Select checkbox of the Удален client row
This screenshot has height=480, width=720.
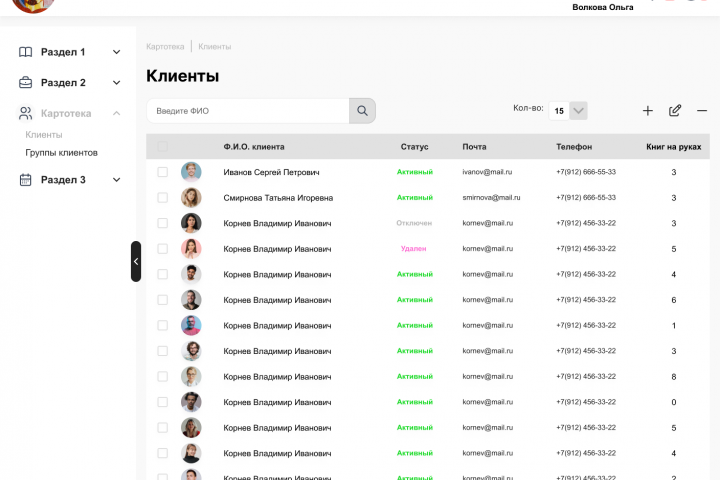point(163,248)
